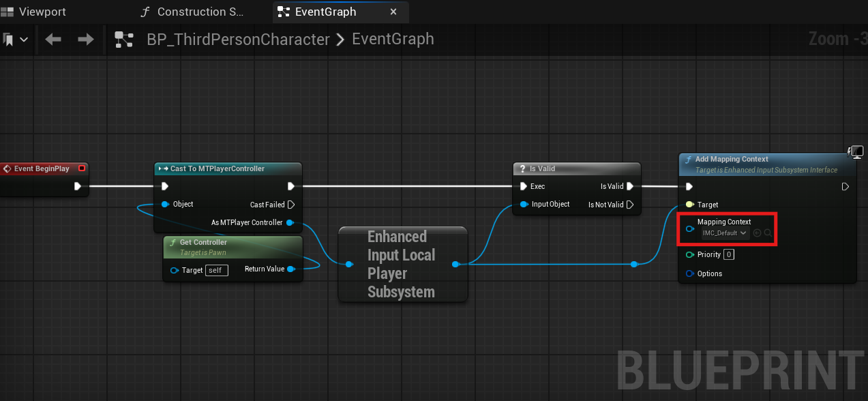Screen dimensions: 868x401
Task: Select the Enhanced Input Local Player Subsystem node
Action: (403, 264)
